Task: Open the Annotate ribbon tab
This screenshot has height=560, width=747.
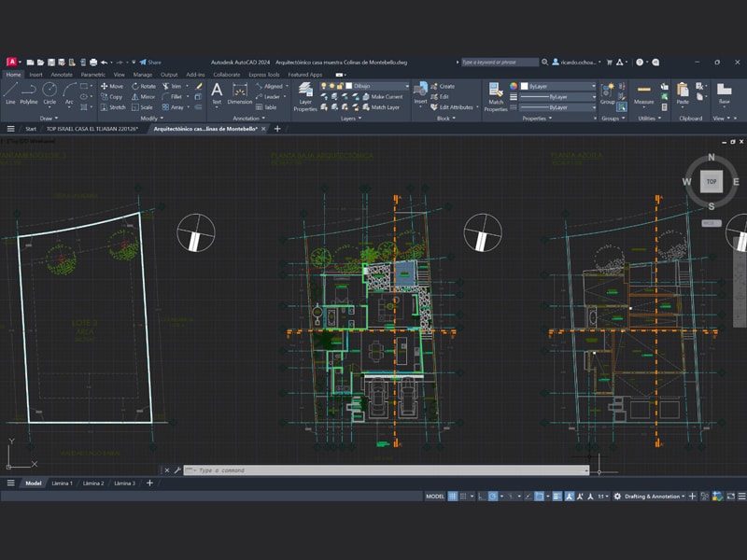Action: (x=62, y=75)
